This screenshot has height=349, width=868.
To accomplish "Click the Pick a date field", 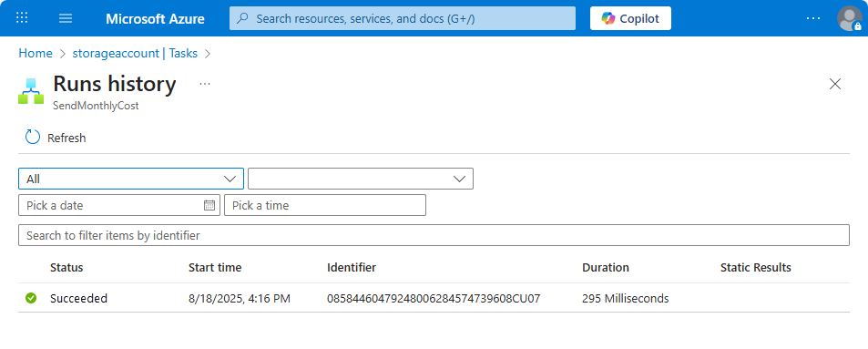I will click(119, 205).
